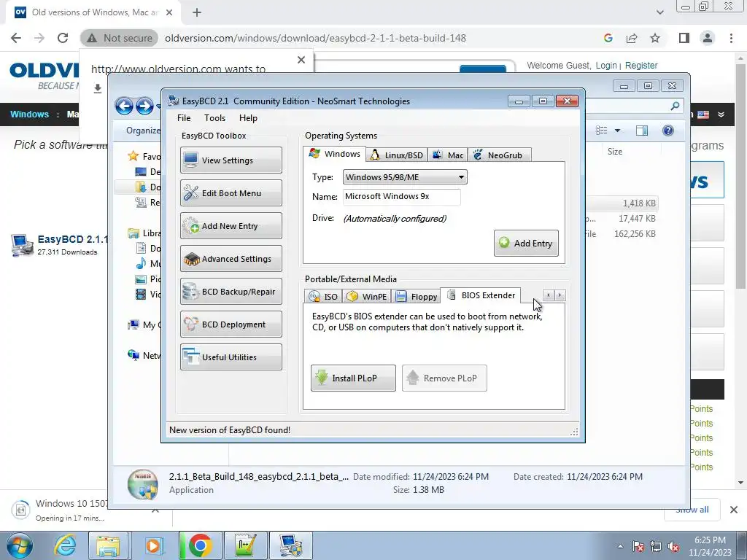Open the EasyBCD File menu
Image resolution: width=747 pixels, height=560 pixels.
click(183, 118)
